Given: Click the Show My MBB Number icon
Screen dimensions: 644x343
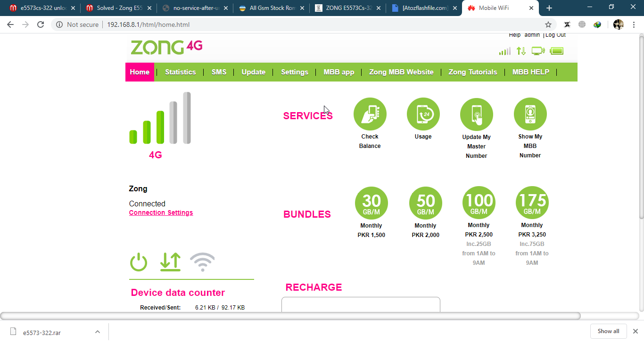Looking at the screenshot, I should coord(530,114).
